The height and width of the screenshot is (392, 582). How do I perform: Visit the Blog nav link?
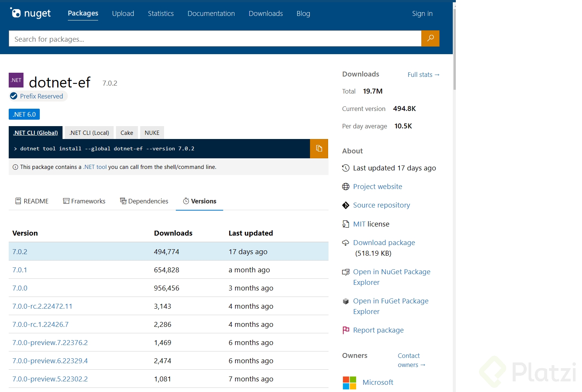click(303, 14)
